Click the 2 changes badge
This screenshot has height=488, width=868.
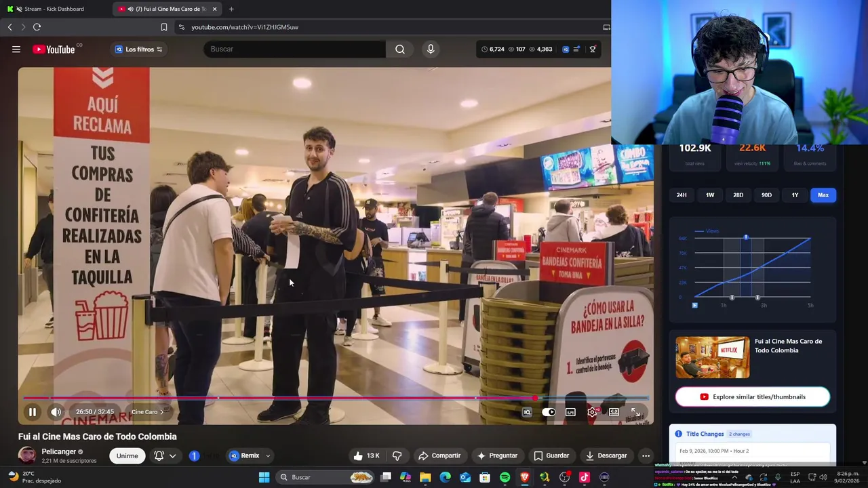(x=739, y=434)
